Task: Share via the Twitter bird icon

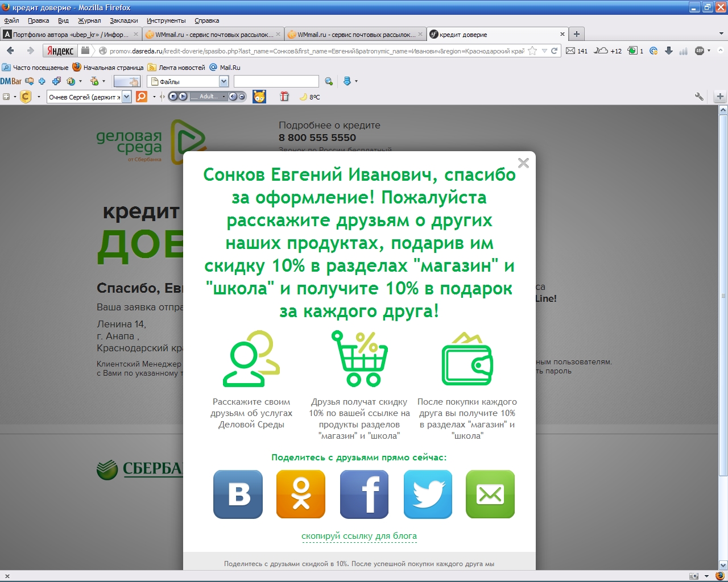Action: [428, 494]
